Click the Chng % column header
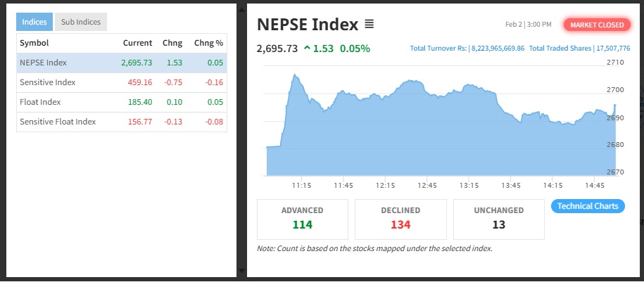The image size is (644, 294). [x=209, y=43]
